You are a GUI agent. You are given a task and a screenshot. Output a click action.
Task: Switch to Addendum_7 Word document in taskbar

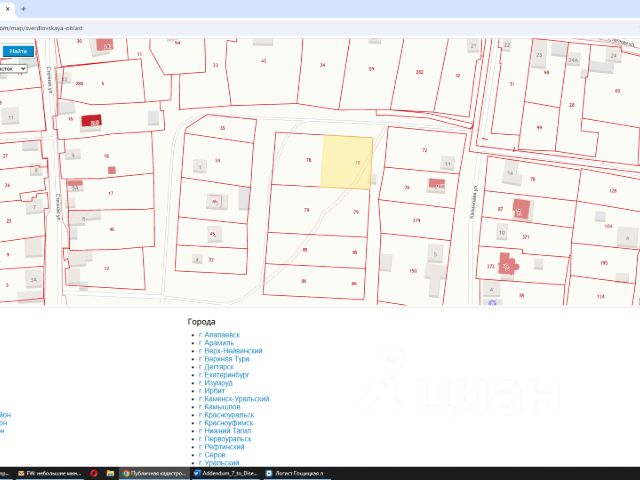[x=226, y=473]
